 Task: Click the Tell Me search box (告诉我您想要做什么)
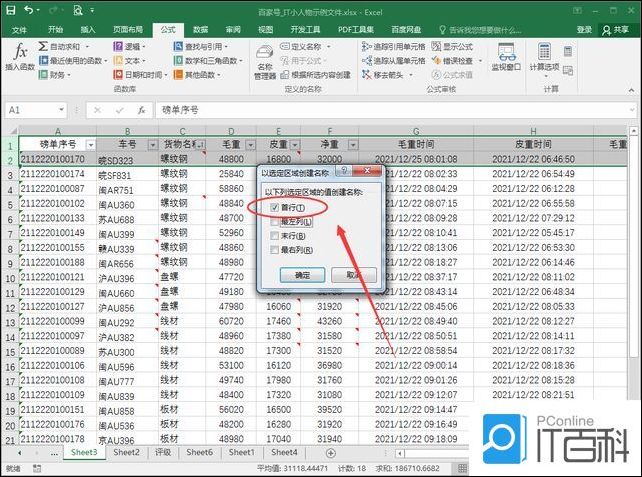[x=480, y=30]
